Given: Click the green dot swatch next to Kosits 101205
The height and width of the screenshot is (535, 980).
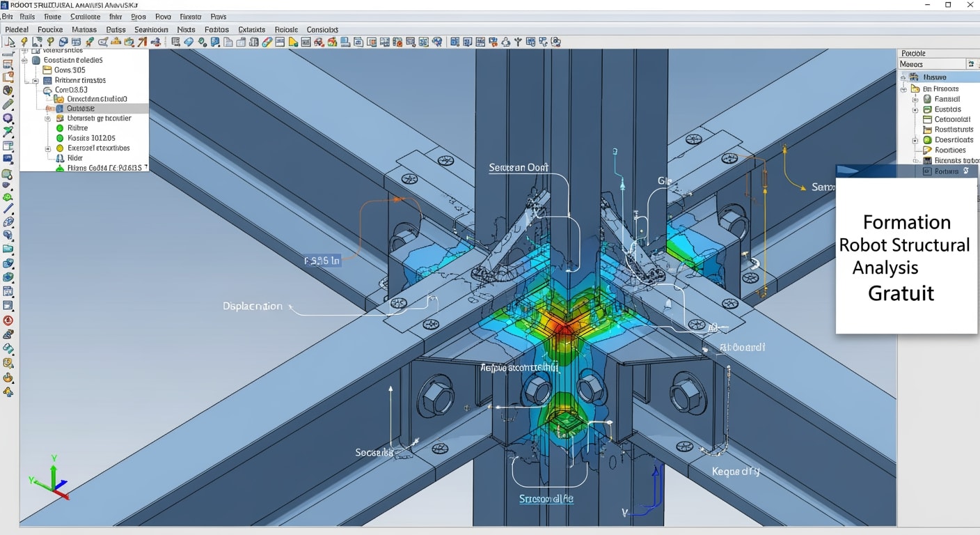Looking at the screenshot, I should [x=61, y=138].
